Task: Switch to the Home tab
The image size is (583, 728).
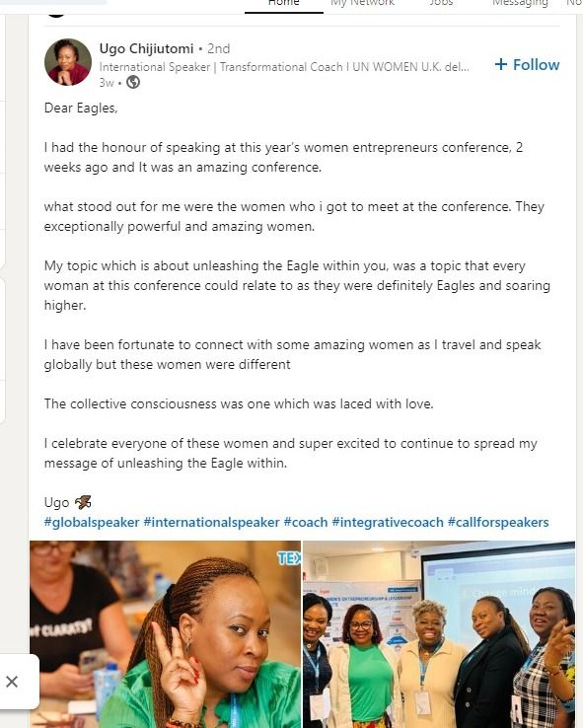Action: [x=284, y=3]
